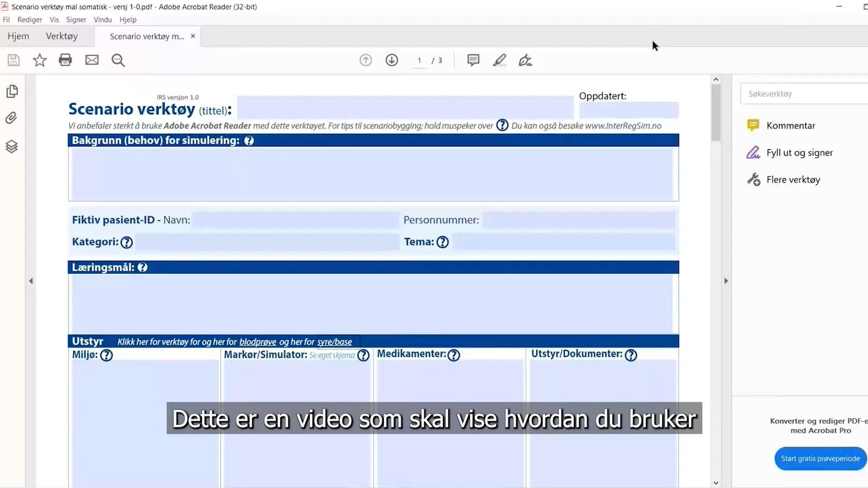The width and height of the screenshot is (868, 488).
Task: Click help icon next to Bakgrunn heading
Action: (249, 141)
